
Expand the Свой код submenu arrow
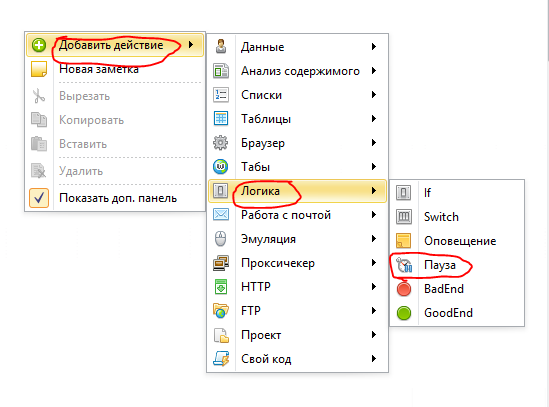point(374,358)
